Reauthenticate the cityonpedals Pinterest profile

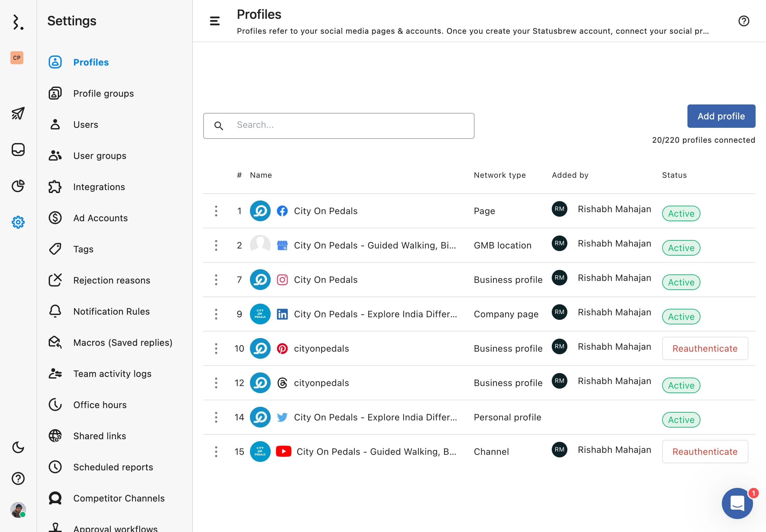pyautogui.click(x=705, y=348)
